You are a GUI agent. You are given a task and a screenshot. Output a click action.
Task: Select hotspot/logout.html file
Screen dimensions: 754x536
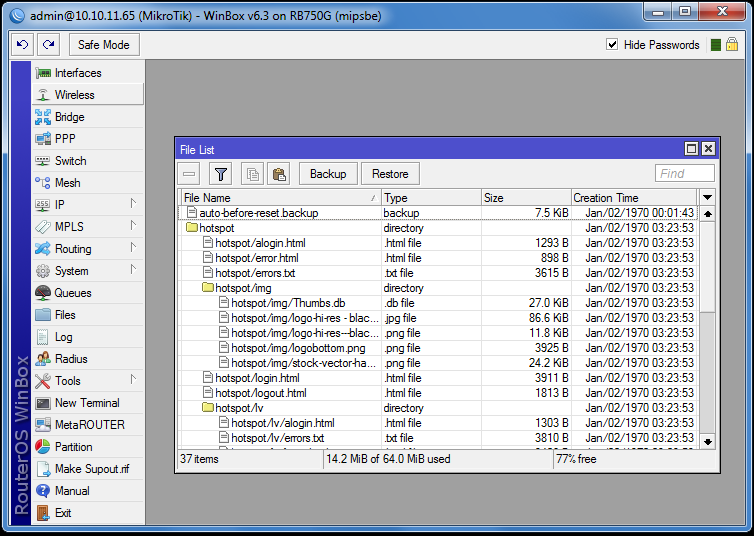point(438,393)
